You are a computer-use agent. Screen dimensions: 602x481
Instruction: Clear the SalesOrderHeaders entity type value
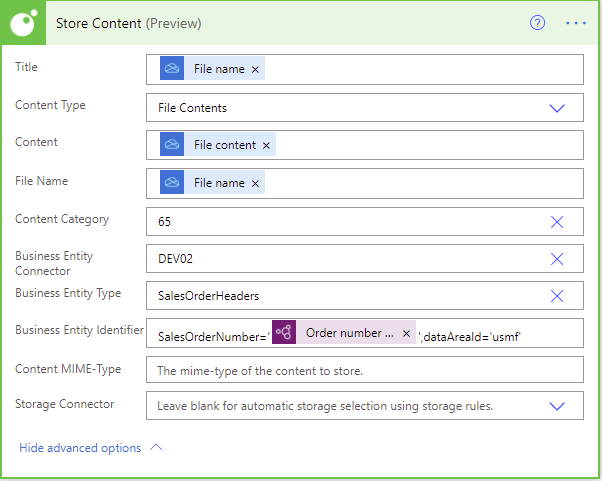(557, 296)
